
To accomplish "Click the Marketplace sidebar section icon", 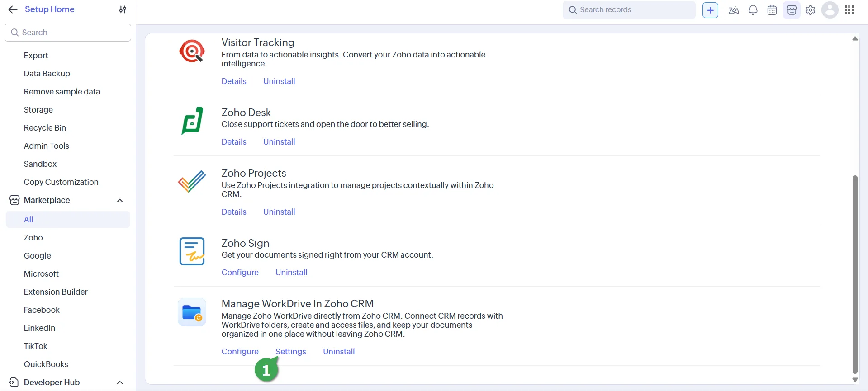I will point(14,200).
